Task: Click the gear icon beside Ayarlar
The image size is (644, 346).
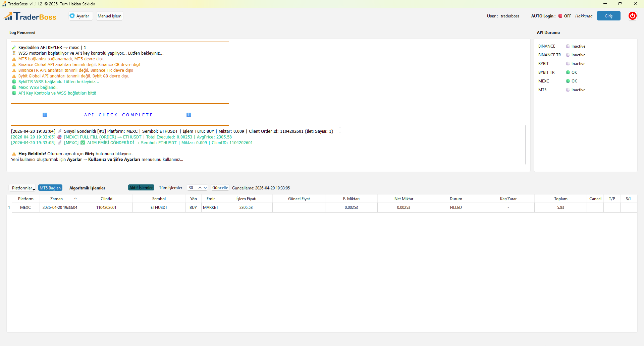Action: point(72,16)
